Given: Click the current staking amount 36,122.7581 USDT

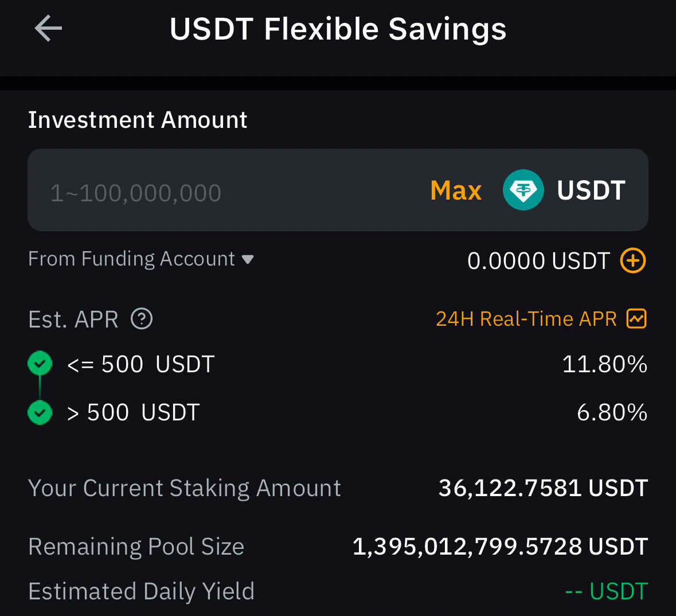Looking at the screenshot, I should [x=542, y=488].
